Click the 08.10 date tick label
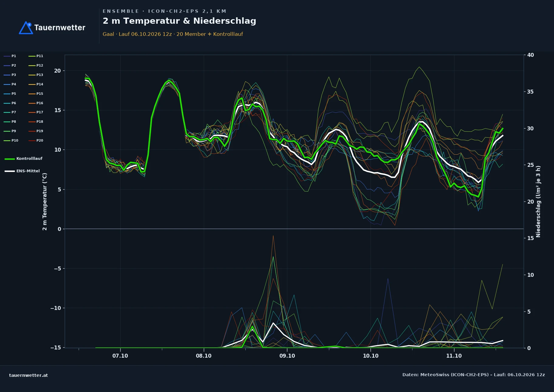Screen dimensions: 554x392 203,356
